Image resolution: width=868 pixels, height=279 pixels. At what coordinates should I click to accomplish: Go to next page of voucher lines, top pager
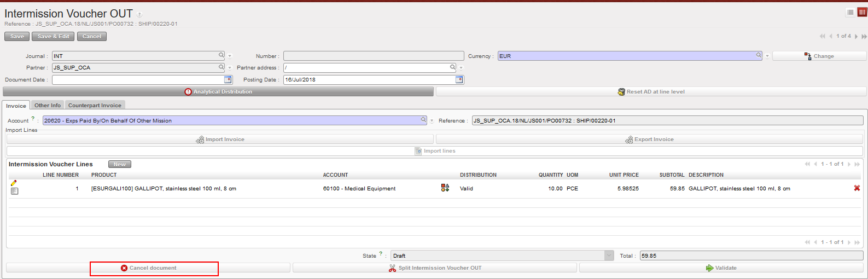click(x=849, y=164)
